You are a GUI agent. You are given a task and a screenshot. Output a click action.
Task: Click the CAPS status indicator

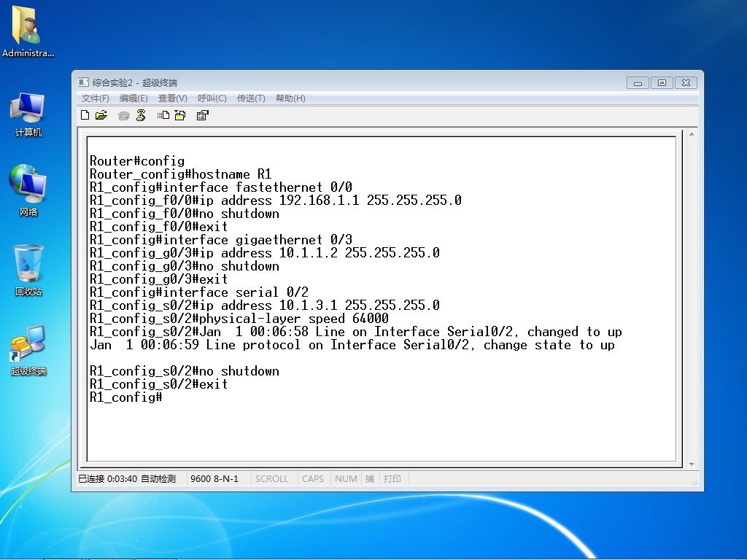[312, 478]
